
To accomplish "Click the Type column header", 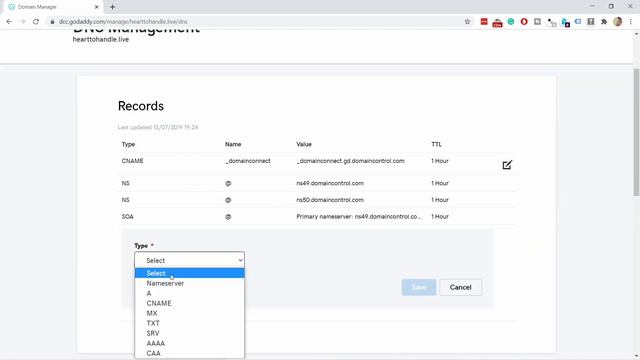I will coord(128,144).
